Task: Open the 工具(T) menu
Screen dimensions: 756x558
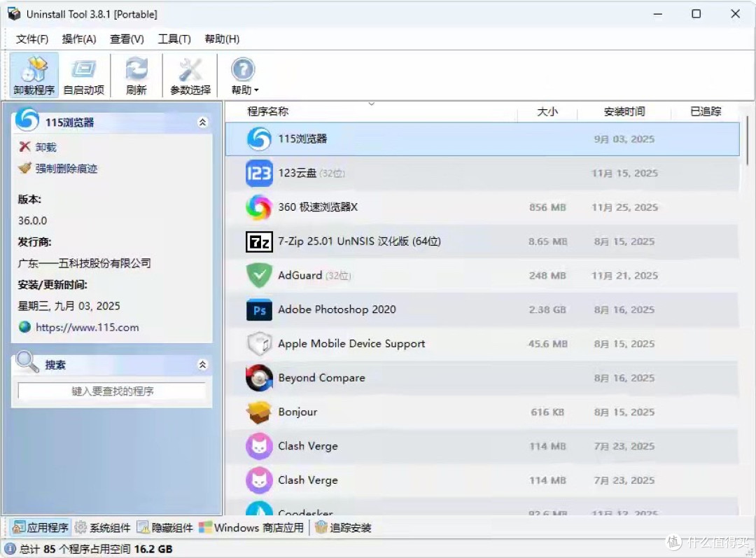Action: click(174, 39)
